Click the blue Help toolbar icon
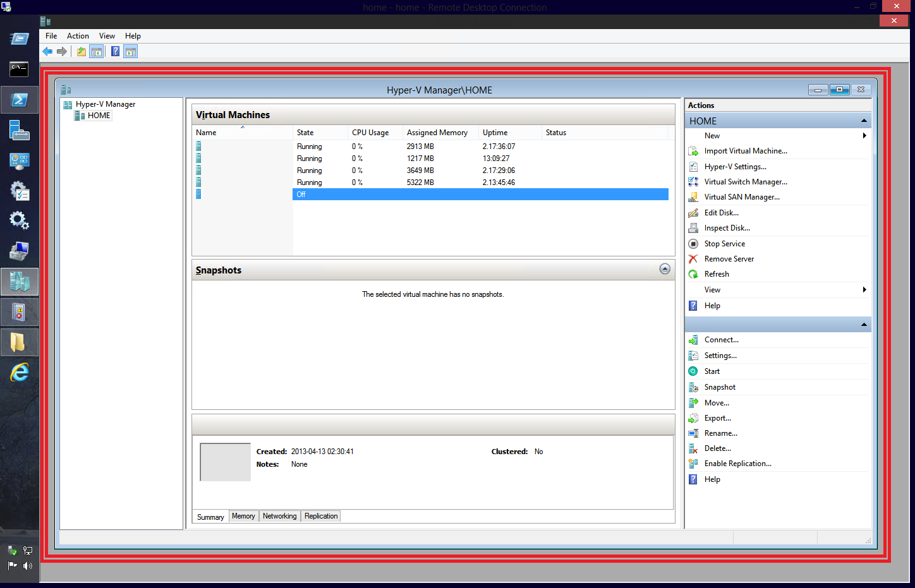The width and height of the screenshot is (915, 588). pos(115,52)
